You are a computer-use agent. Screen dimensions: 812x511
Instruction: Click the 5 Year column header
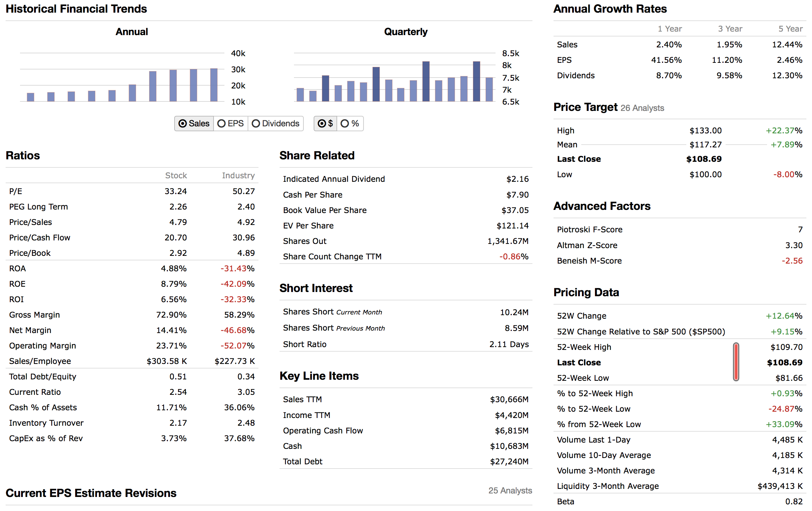[790, 29]
